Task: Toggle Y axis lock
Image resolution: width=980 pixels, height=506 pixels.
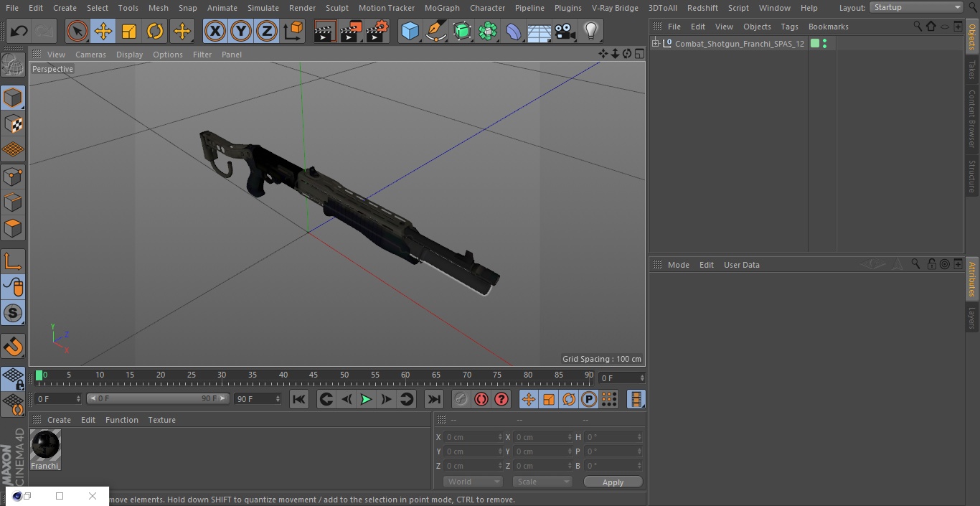Action: pyautogui.click(x=241, y=32)
